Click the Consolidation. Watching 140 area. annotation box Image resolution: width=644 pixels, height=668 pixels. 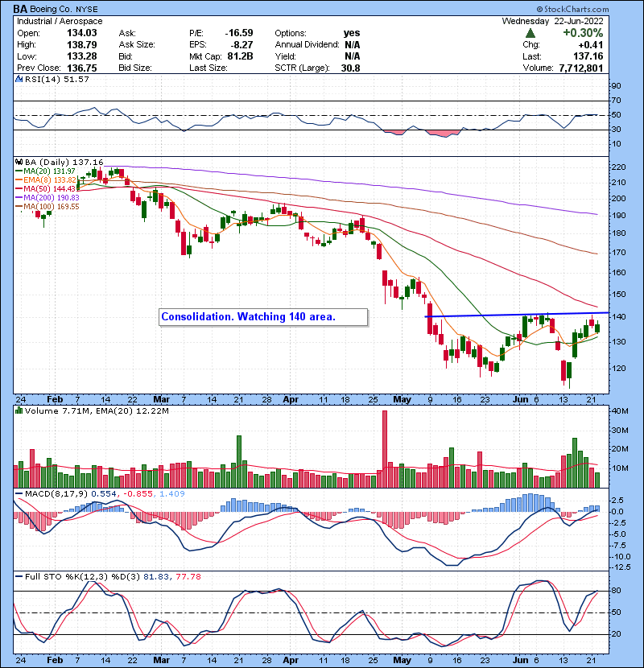(263, 317)
